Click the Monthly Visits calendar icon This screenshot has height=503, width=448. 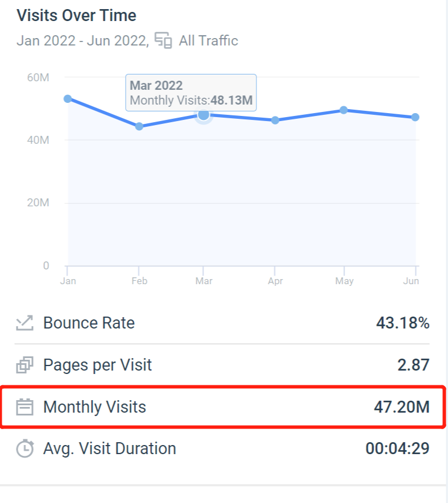click(x=24, y=407)
